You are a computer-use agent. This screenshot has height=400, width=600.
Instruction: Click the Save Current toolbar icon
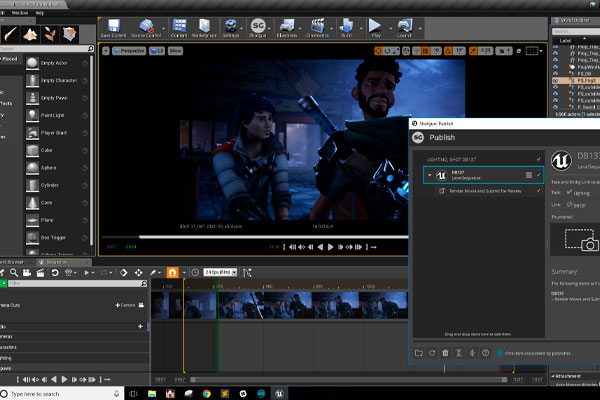(114, 26)
